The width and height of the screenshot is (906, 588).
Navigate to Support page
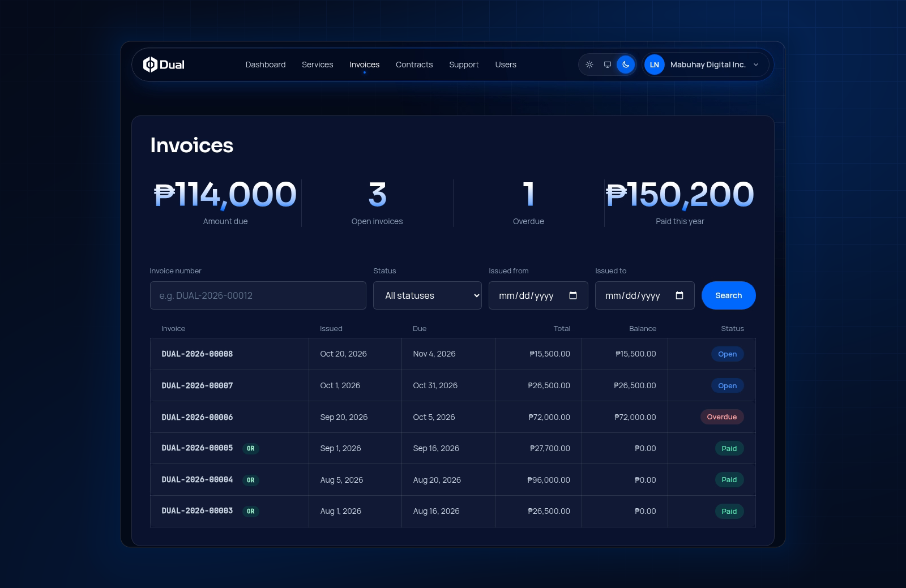click(464, 65)
